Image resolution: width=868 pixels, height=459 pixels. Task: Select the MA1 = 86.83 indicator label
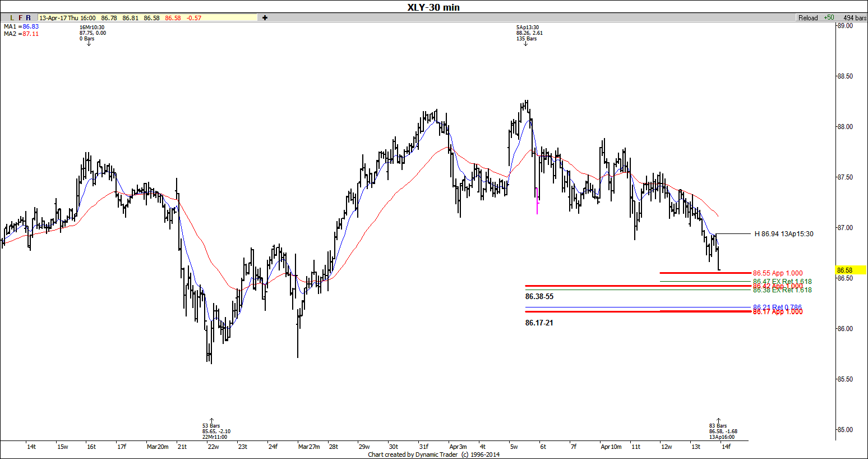[21, 26]
